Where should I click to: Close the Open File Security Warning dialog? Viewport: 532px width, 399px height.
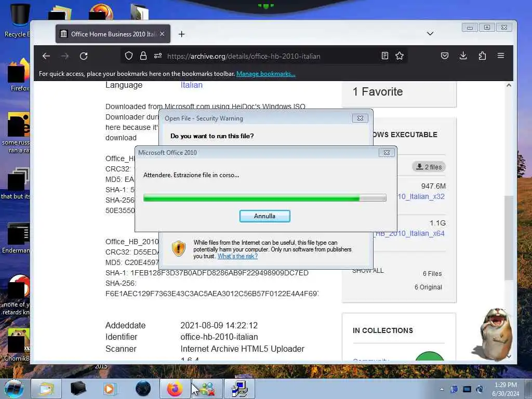coord(360,118)
